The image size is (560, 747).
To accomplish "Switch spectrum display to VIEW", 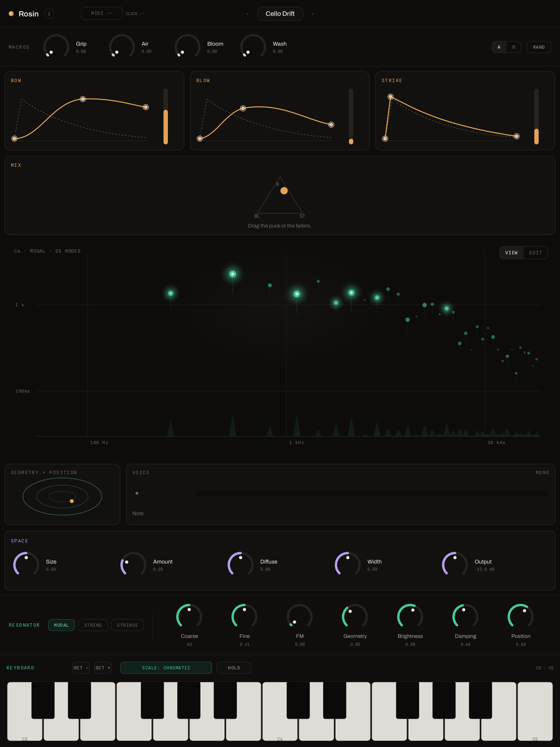I will [511, 253].
